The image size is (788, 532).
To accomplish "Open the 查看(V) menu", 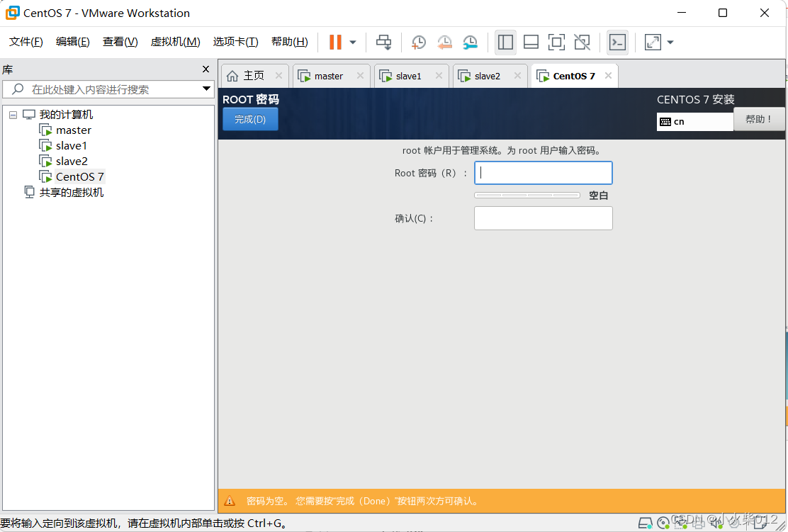I will coord(120,42).
